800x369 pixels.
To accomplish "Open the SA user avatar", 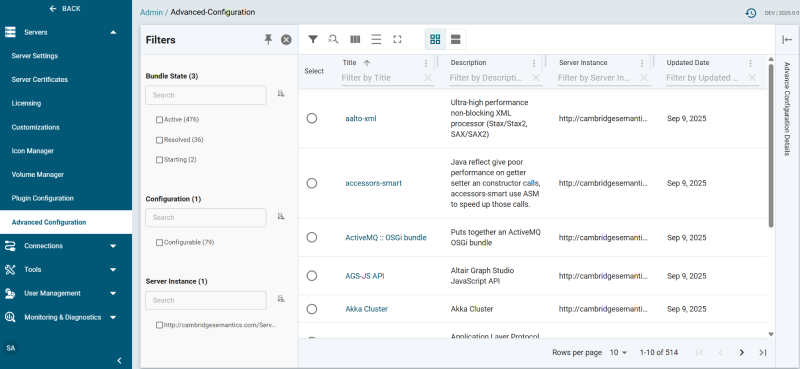I will 10,348.
